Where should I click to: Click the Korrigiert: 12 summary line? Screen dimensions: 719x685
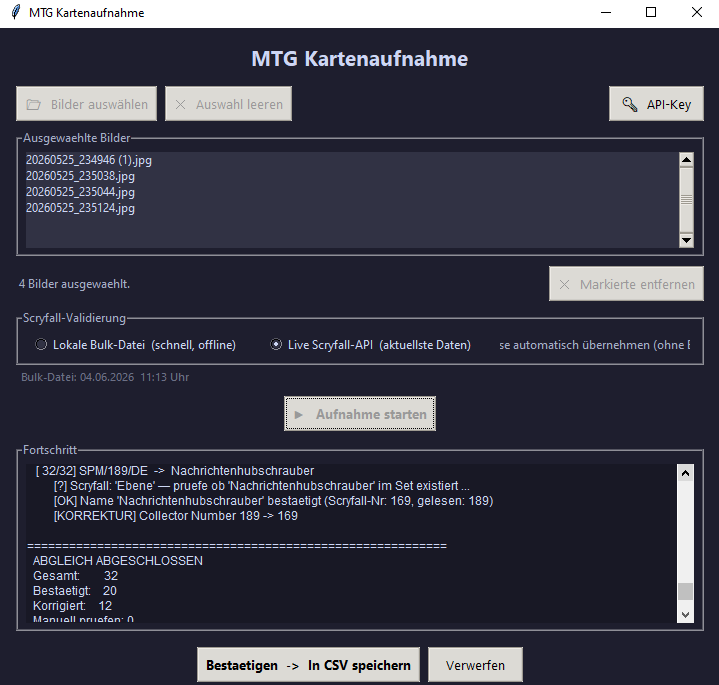coord(72,606)
